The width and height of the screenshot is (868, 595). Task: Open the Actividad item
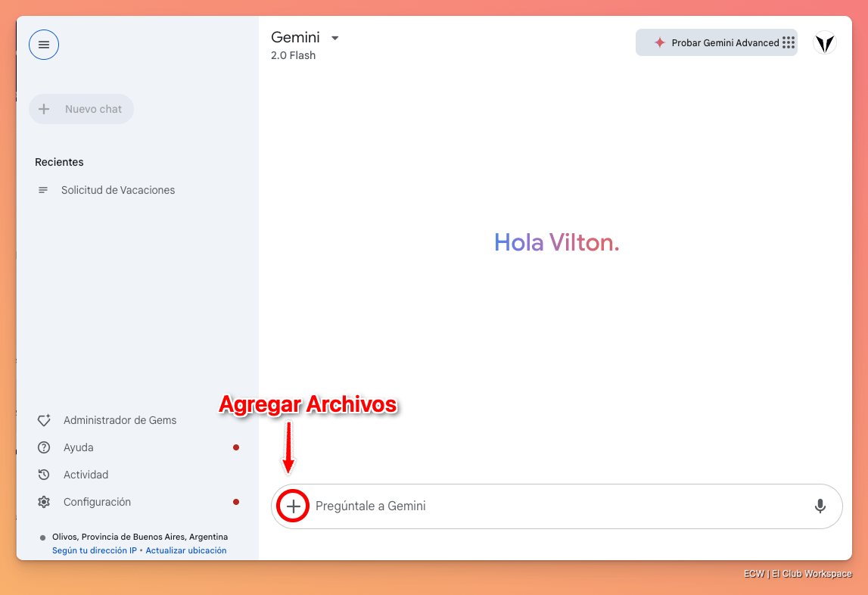[x=86, y=475]
